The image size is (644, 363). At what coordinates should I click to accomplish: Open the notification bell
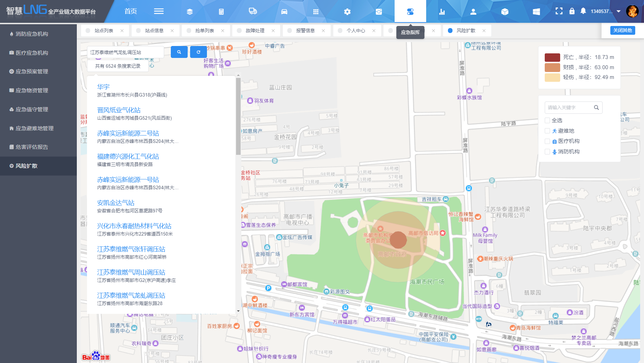(583, 11)
